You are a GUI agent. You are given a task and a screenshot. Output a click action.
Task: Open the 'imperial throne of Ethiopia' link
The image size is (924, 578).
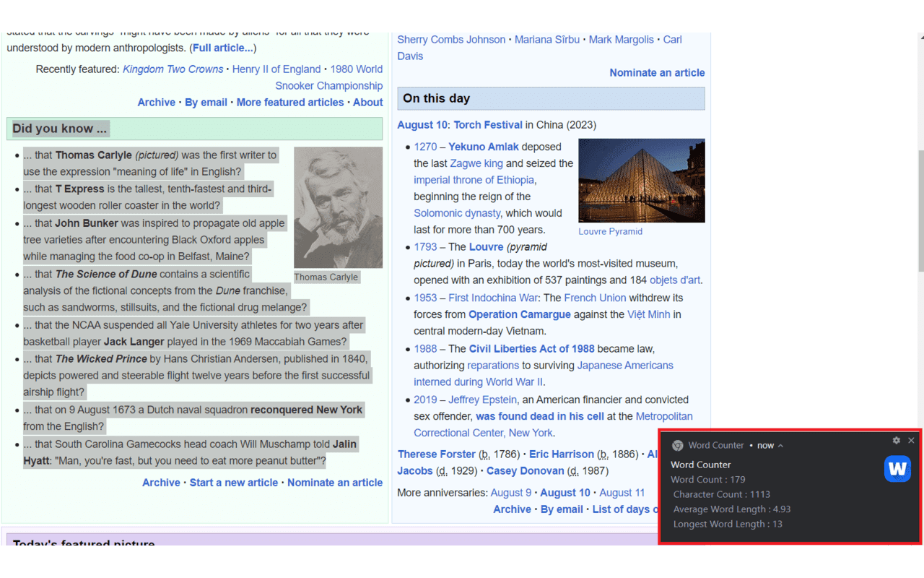tap(474, 180)
